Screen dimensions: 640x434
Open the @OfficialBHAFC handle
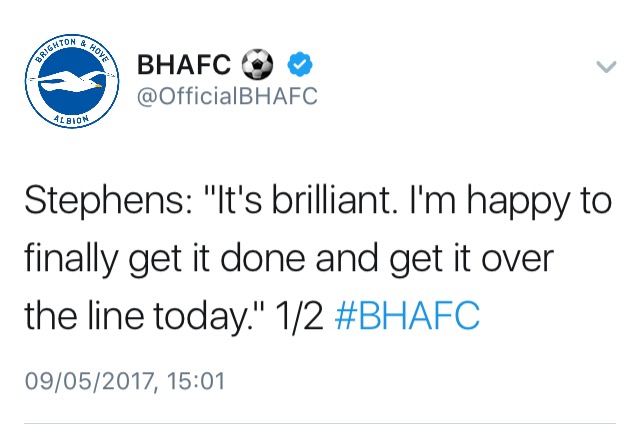click(x=227, y=96)
